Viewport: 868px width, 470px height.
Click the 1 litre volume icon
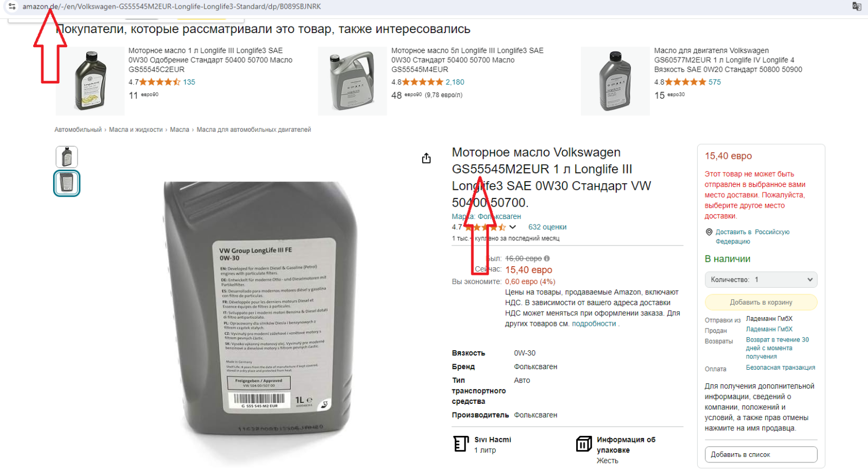pyautogui.click(x=461, y=444)
